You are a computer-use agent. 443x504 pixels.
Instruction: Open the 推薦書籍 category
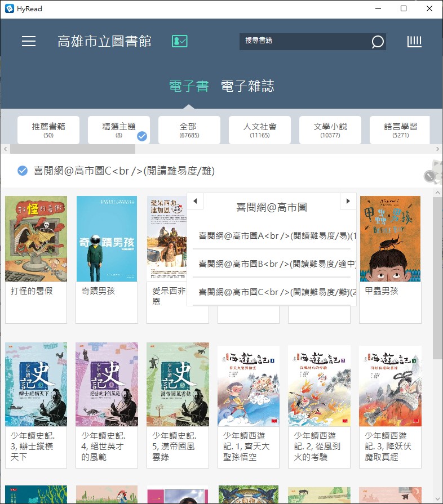[x=48, y=130]
